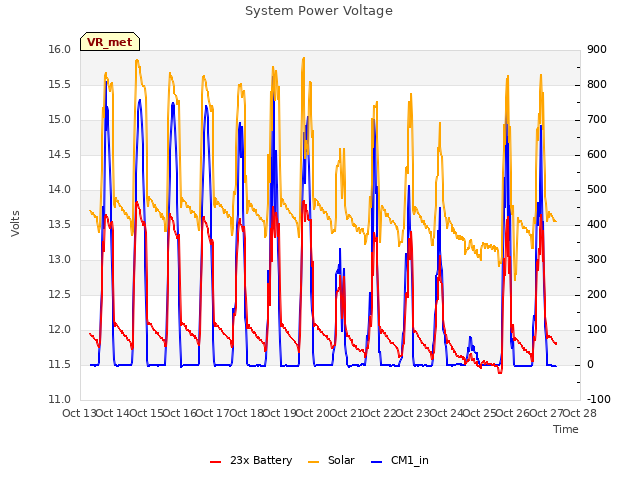
Task: Click the 11.5 left axis tick label
Action: coord(60,365)
